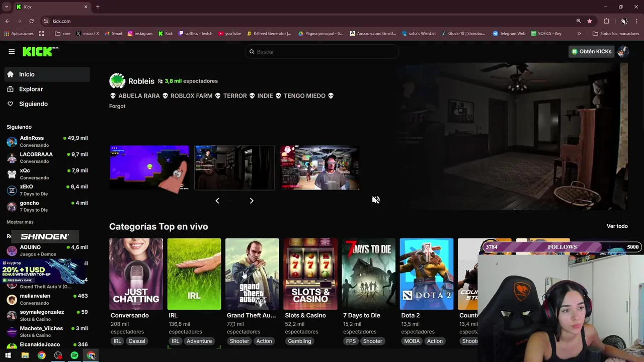Open soymalegonzalez channel in sidebar

coord(47,315)
